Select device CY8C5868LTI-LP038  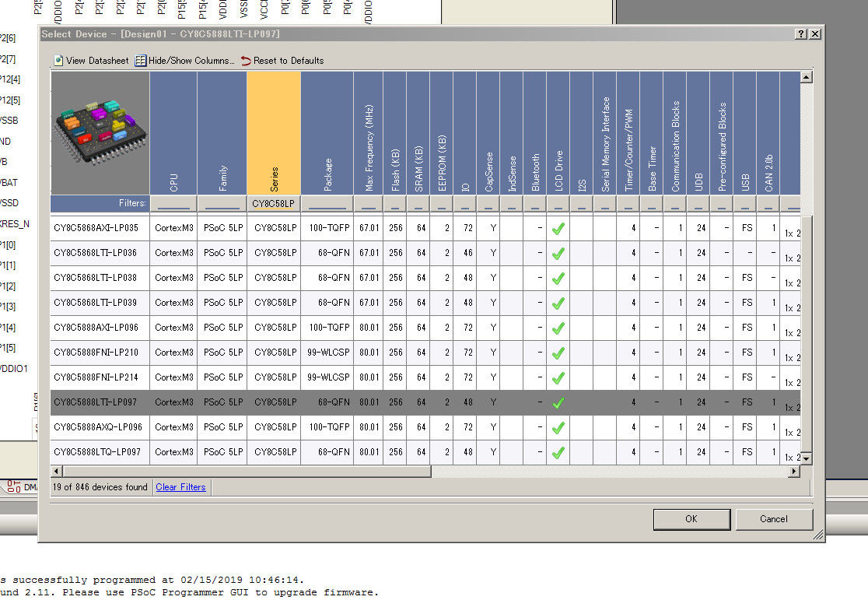95,278
